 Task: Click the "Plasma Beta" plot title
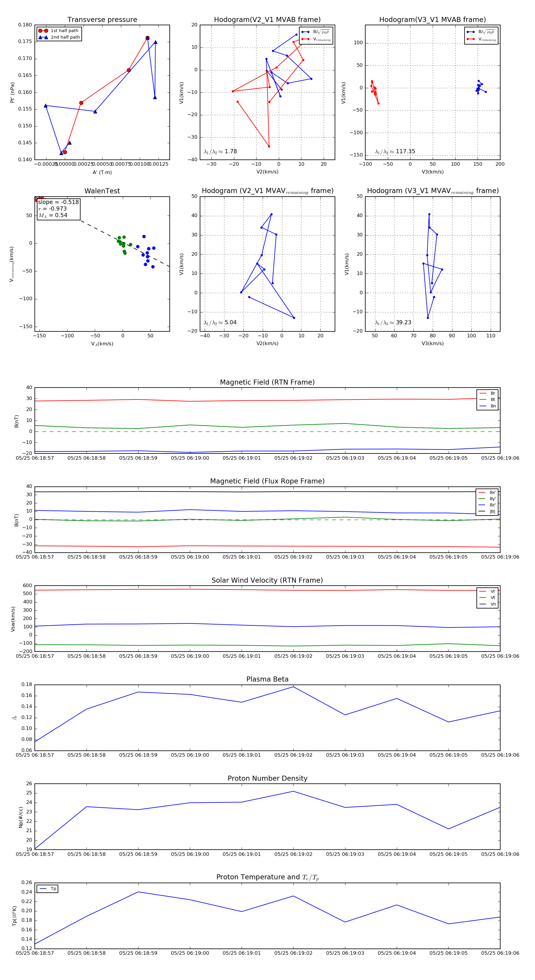pyautogui.click(x=267, y=679)
